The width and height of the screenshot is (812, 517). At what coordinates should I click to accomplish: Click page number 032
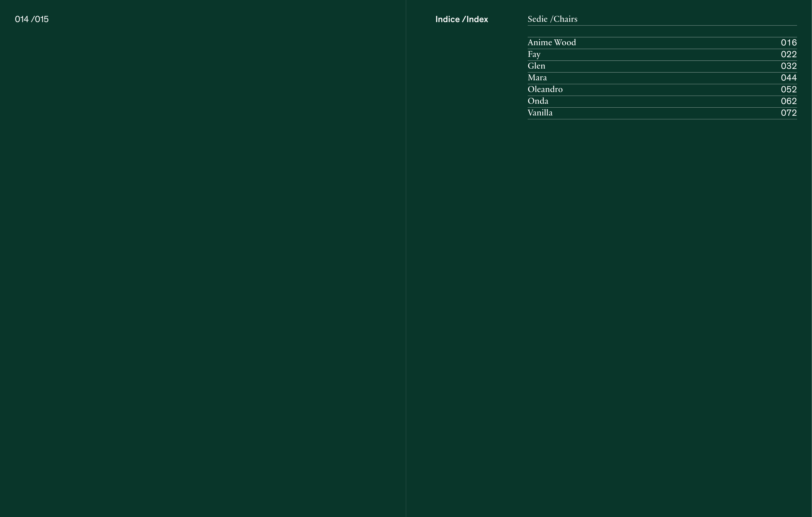tap(788, 66)
